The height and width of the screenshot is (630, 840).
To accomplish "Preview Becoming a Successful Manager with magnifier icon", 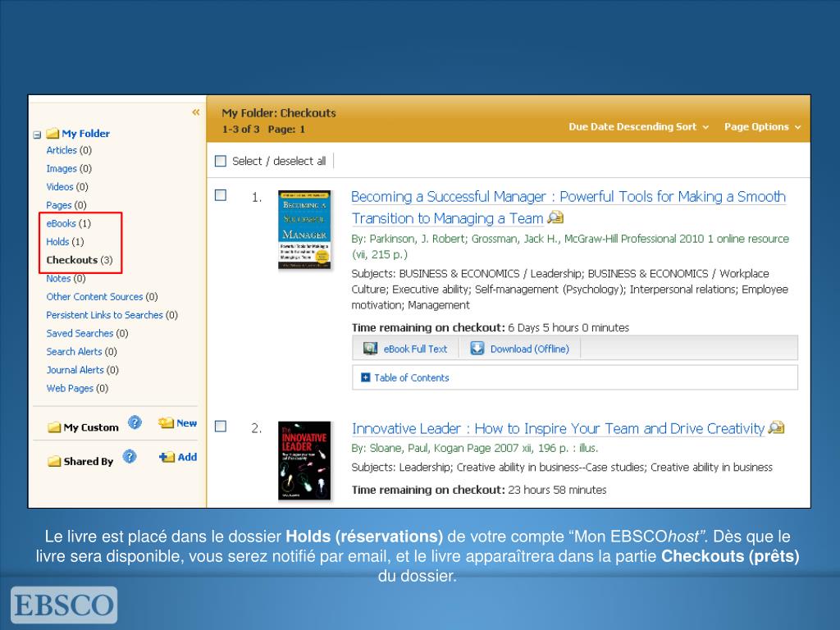I will [x=555, y=217].
